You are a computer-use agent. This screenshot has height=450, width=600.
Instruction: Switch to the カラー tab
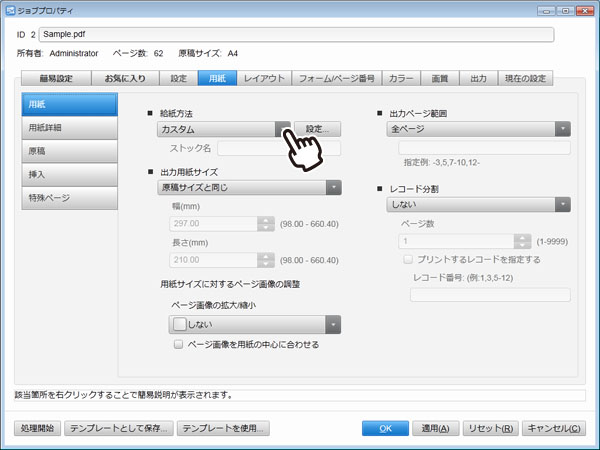[x=401, y=78]
